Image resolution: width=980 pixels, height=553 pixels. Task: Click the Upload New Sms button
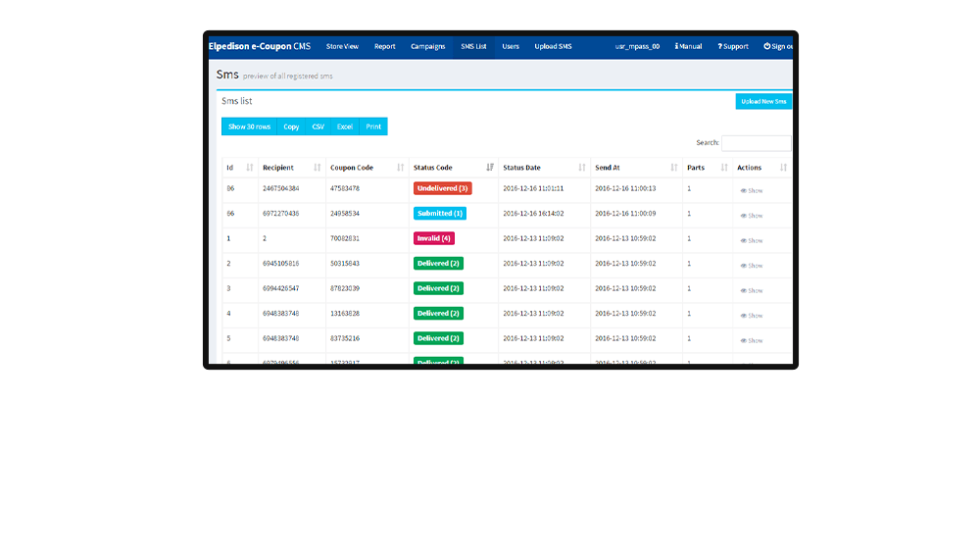click(763, 101)
